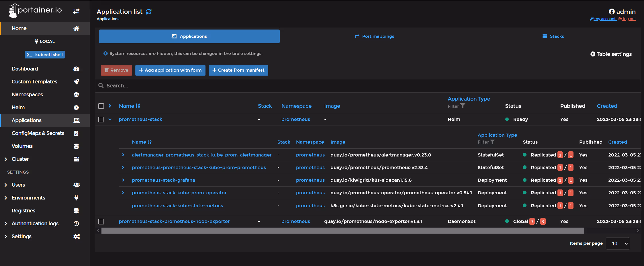Click the Application Type filter funnel icon
The width and height of the screenshot is (644, 266).
click(463, 106)
